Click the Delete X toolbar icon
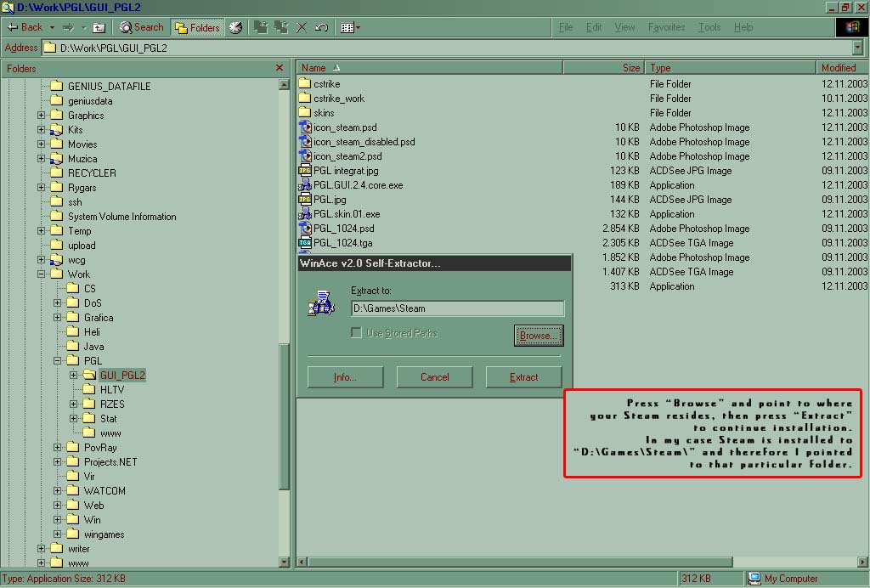The width and height of the screenshot is (870, 588). pos(302,27)
